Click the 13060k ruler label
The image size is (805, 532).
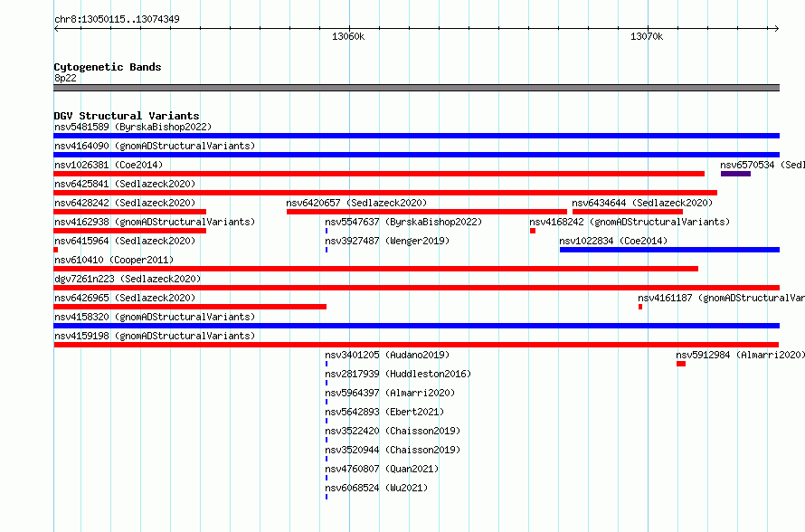348,36
